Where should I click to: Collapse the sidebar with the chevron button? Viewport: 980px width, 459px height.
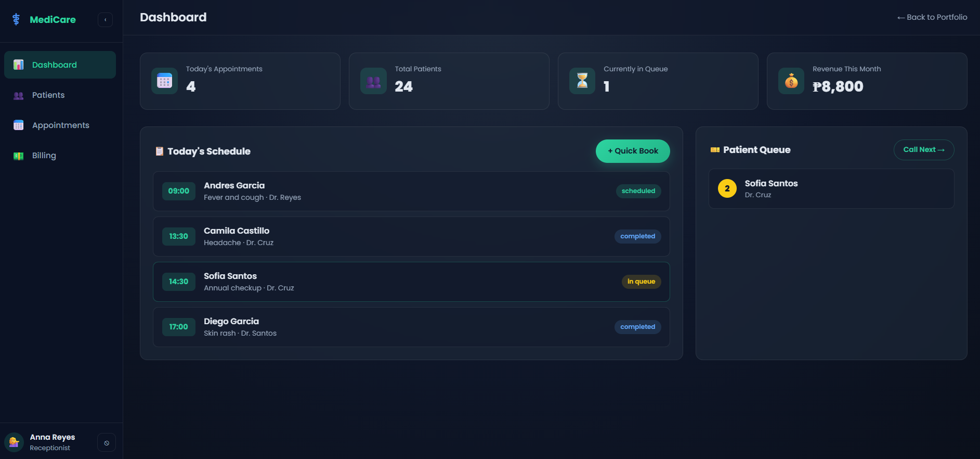point(106,20)
